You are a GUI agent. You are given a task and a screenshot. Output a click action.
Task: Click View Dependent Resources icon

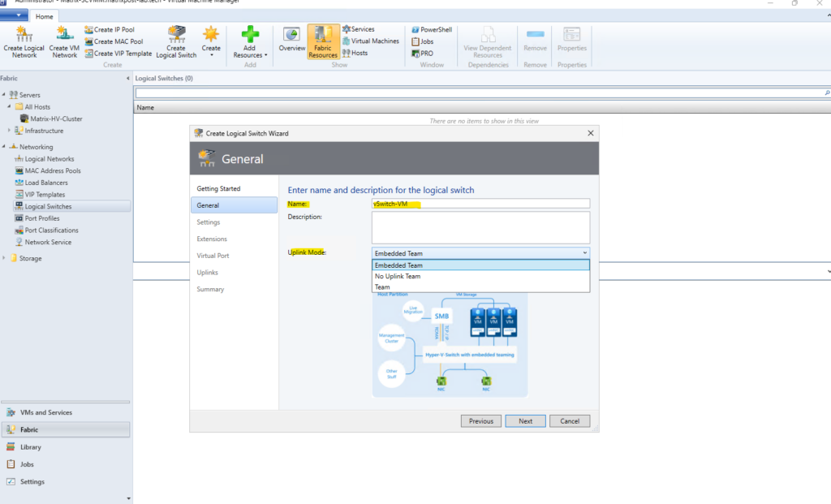point(488,42)
